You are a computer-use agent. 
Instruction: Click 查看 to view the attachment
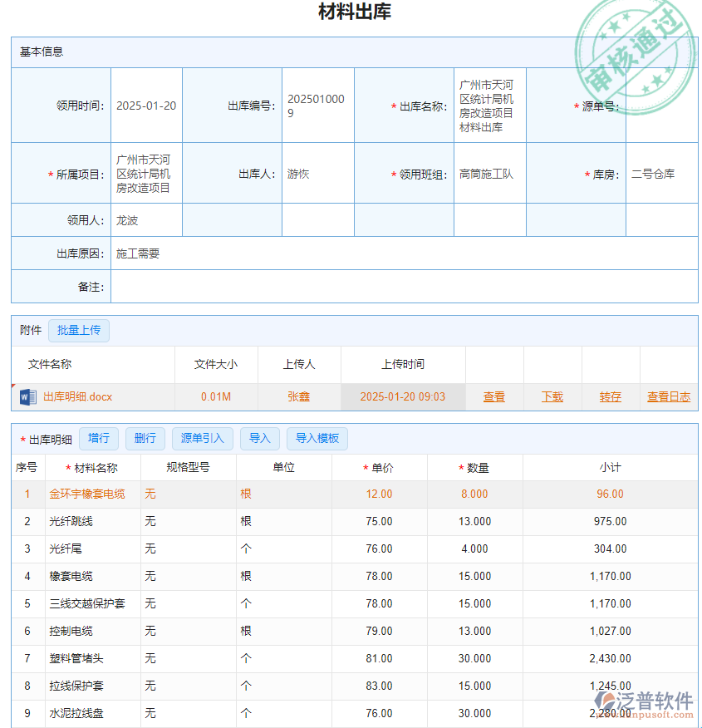[x=493, y=396]
